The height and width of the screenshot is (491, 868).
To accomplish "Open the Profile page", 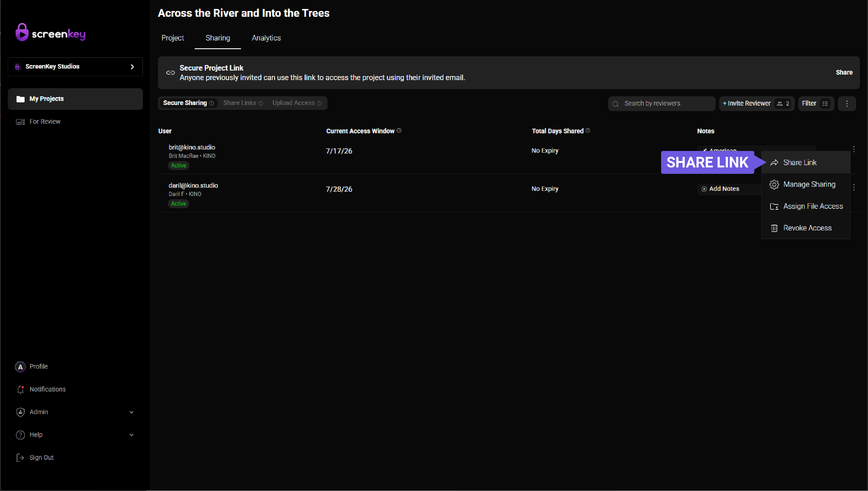I will point(31,367).
